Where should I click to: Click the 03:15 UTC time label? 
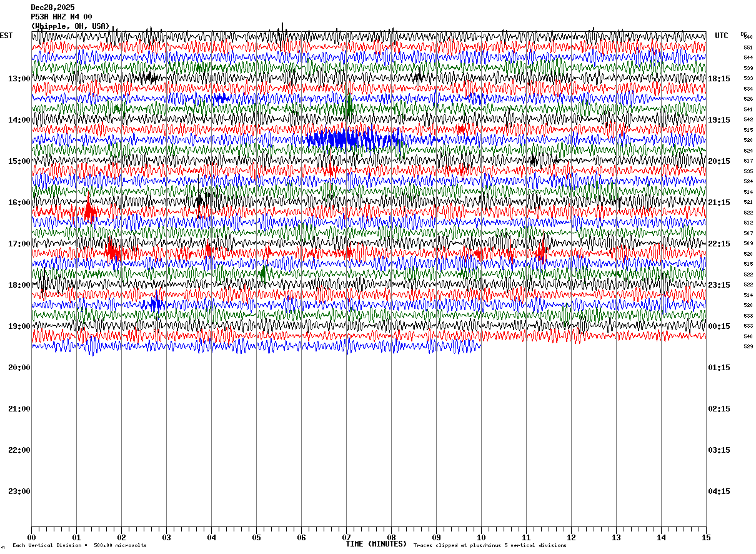tap(719, 450)
